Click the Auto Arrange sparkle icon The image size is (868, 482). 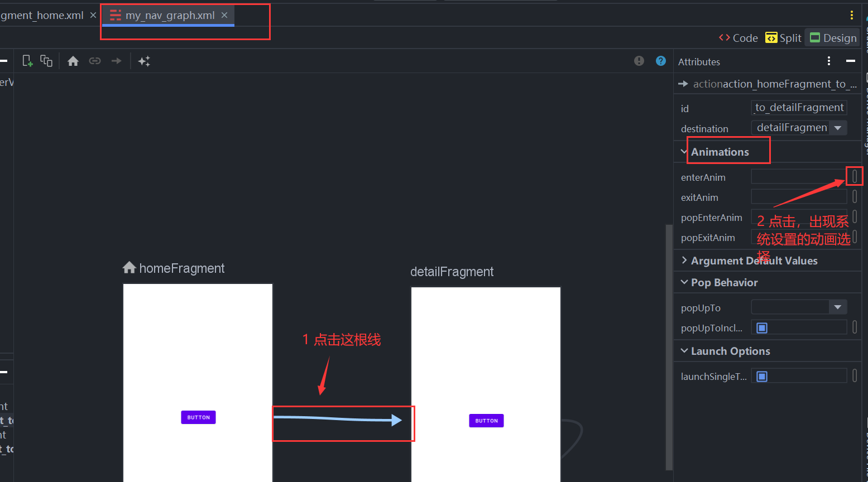click(x=144, y=61)
